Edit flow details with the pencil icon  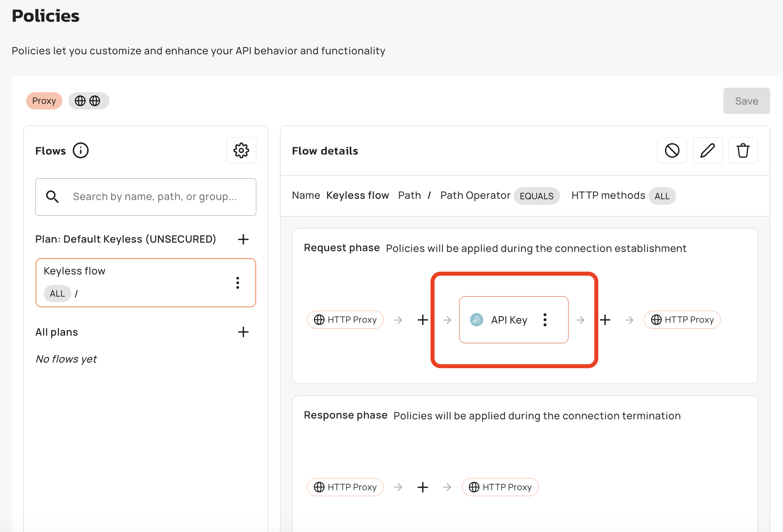[707, 151]
